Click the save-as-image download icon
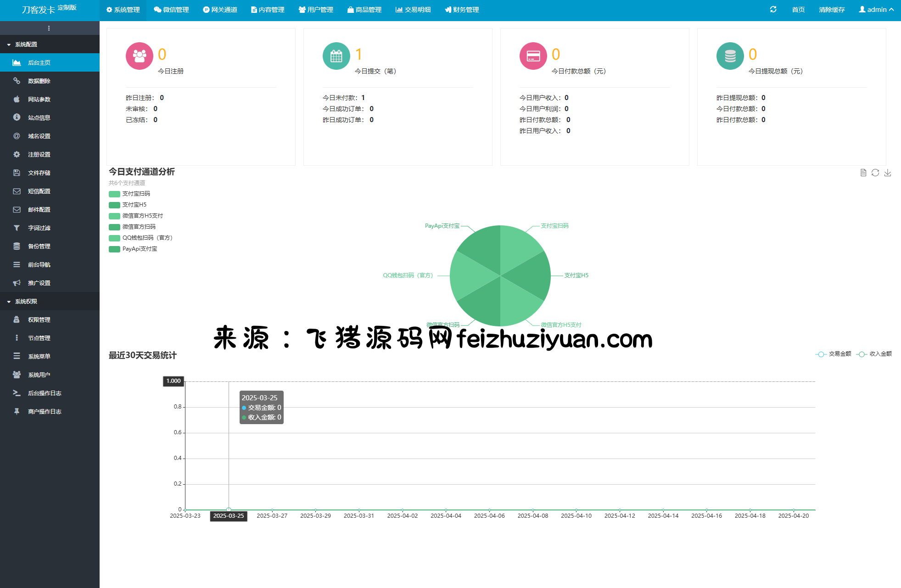This screenshot has width=901, height=588. point(888,173)
